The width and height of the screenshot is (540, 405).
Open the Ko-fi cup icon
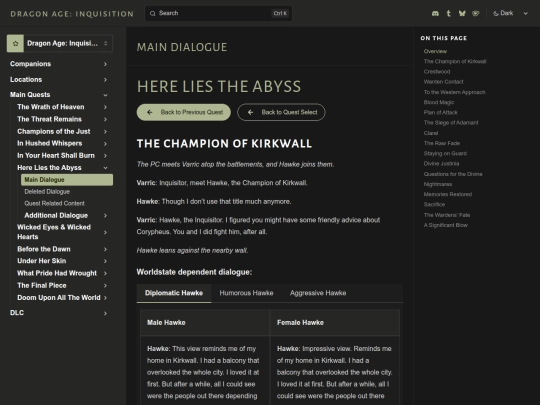(x=476, y=13)
